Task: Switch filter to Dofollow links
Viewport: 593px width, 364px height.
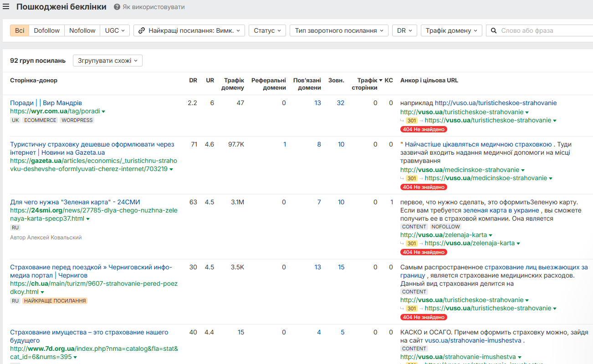Action: coord(46,30)
